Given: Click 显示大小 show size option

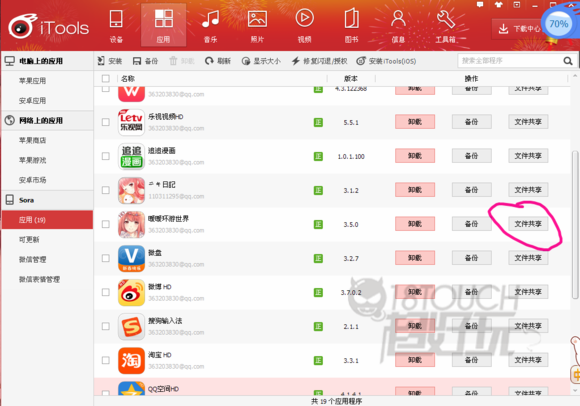Looking at the screenshot, I should point(261,61).
